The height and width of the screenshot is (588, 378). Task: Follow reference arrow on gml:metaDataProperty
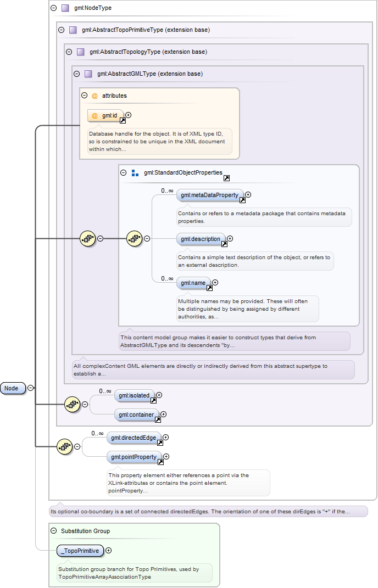242,200
